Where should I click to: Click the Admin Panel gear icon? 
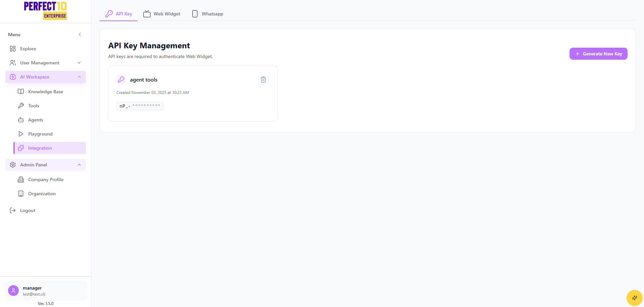click(x=13, y=165)
